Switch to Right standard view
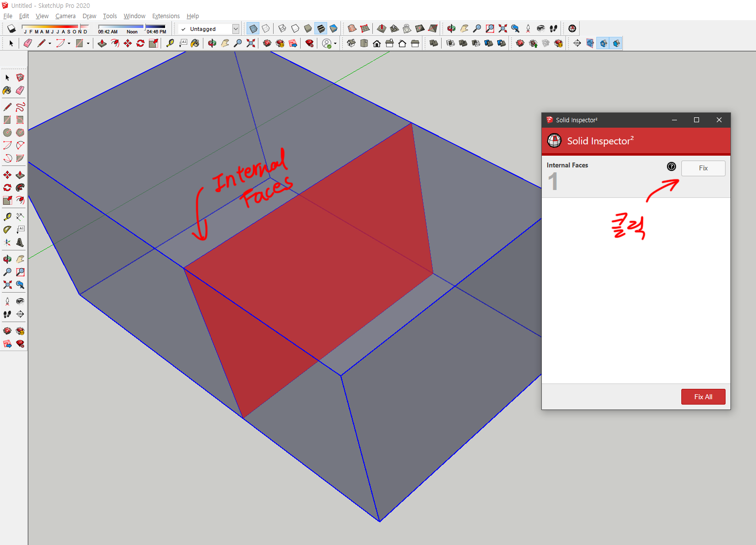The height and width of the screenshot is (545, 756). pyautogui.click(x=390, y=43)
